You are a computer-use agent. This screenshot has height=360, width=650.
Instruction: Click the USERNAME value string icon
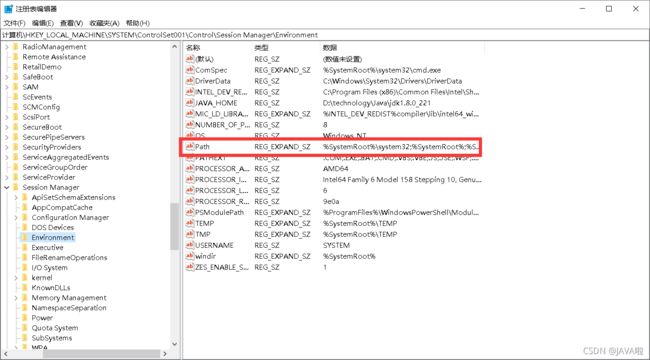point(190,245)
